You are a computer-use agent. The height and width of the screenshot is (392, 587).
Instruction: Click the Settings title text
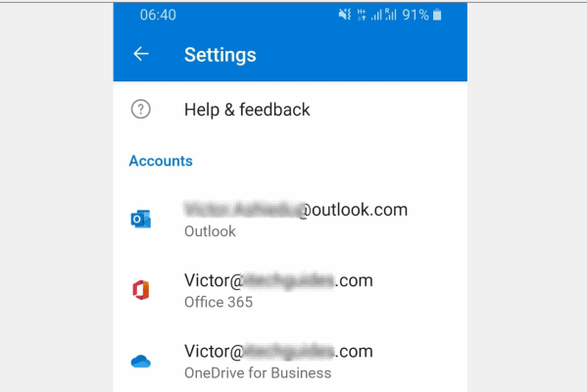click(x=220, y=55)
